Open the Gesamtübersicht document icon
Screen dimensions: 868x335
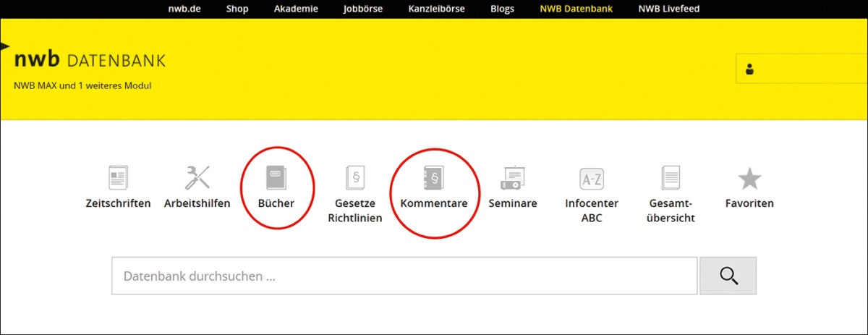coord(671,178)
